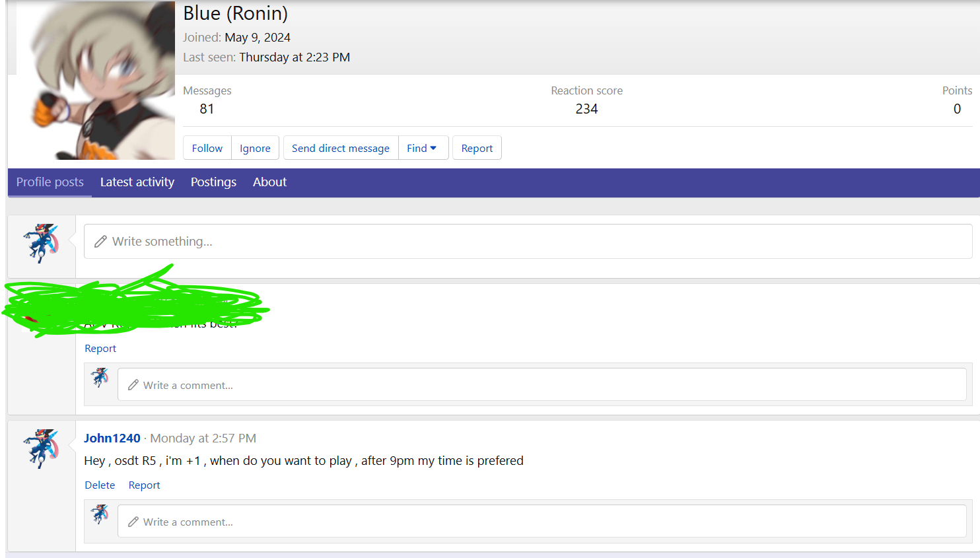Click the "Monday at 2:57 PM" timestamp
This screenshot has height=558, width=980.
pos(203,438)
